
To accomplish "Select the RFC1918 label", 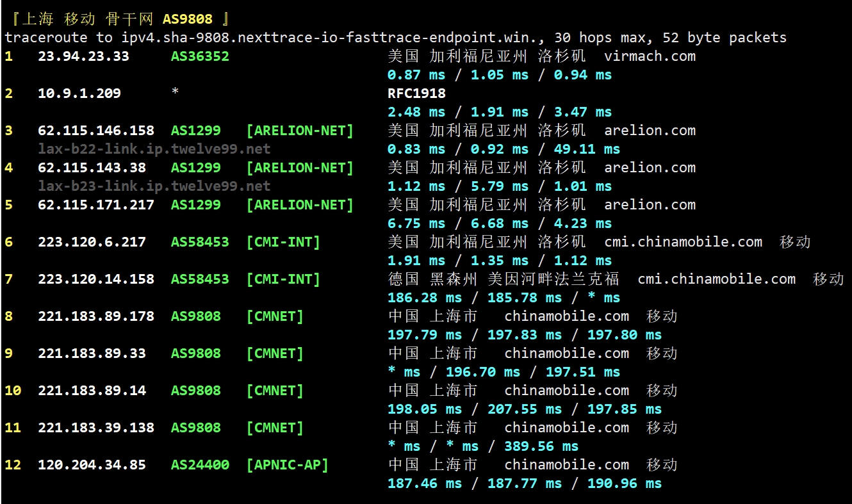I will point(416,93).
